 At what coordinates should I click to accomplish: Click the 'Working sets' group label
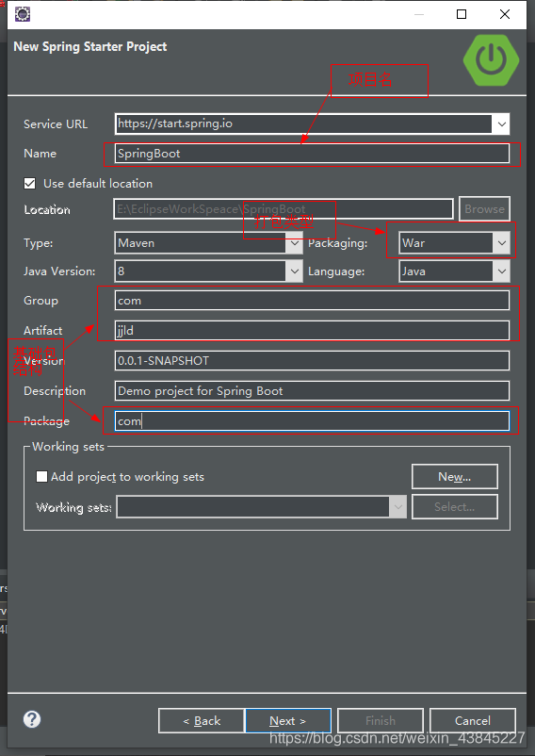coord(68,447)
